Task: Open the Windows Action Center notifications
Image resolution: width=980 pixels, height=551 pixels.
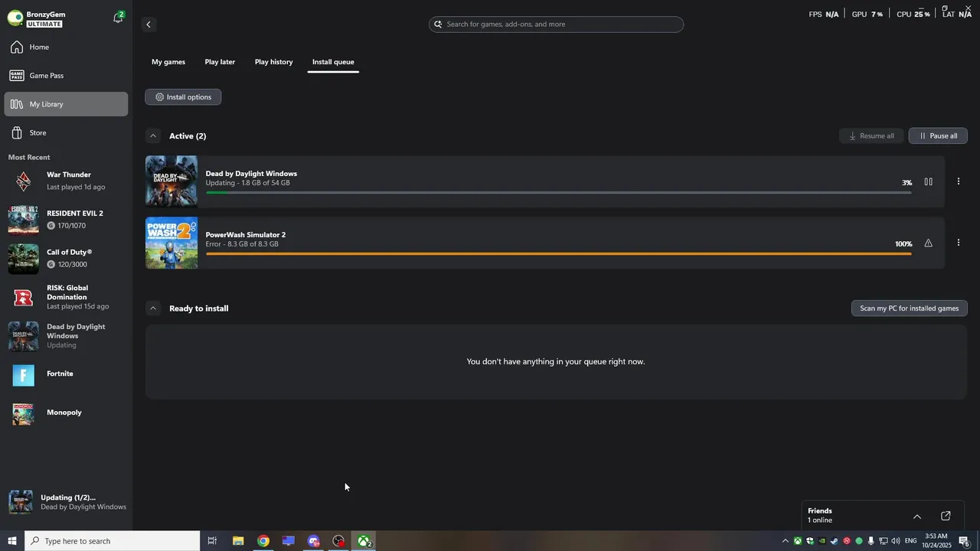Action: coord(965,541)
